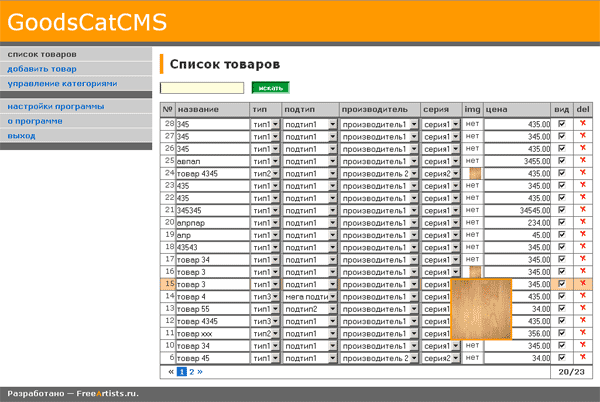Toggle visibility checkbox for row 28
The height and width of the screenshot is (402, 600).
562,124
